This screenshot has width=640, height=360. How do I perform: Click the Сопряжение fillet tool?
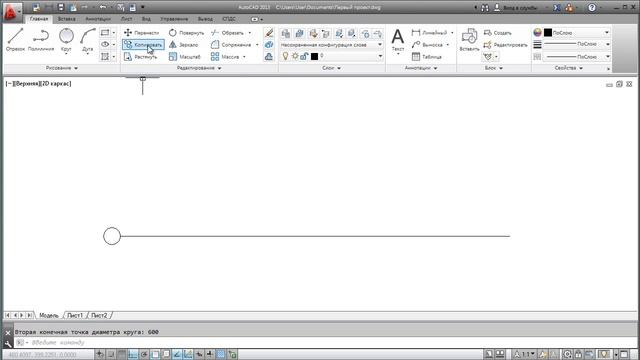[231, 45]
